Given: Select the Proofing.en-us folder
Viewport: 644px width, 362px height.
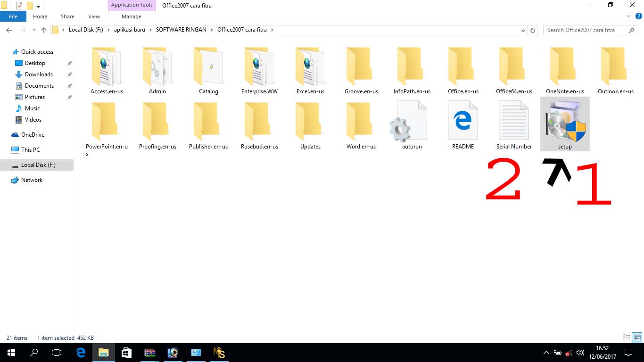Looking at the screenshot, I should point(157,126).
